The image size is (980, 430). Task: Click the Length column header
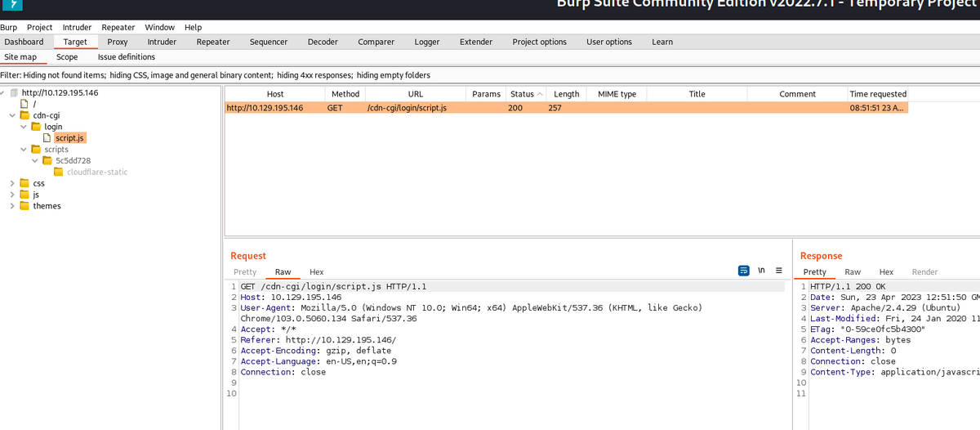coord(566,94)
